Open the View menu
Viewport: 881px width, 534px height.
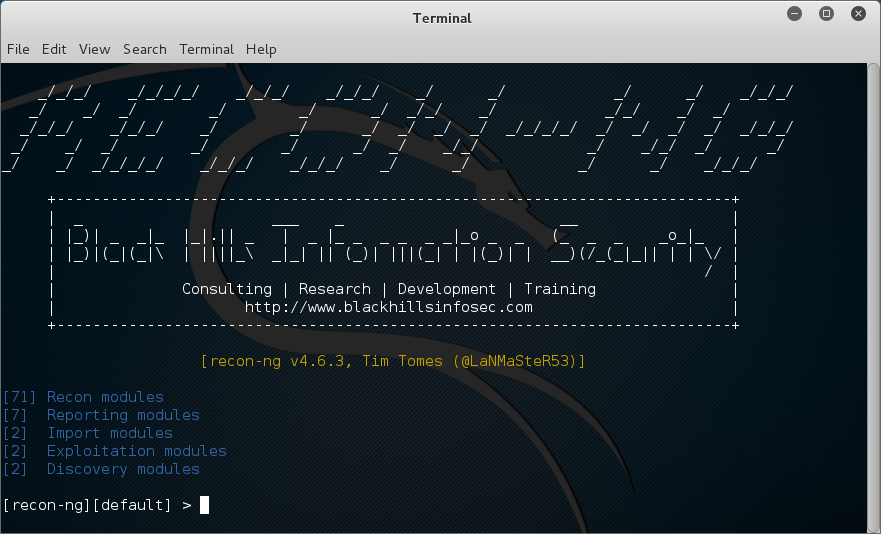coord(94,49)
